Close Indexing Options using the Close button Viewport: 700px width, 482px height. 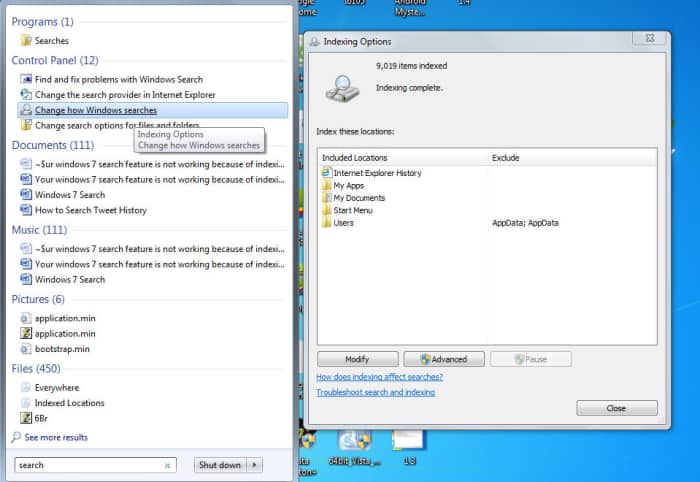click(x=617, y=408)
